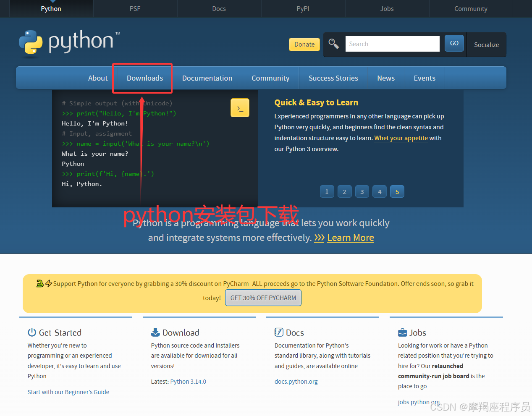This screenshot has width=532, height=416.
Task: Show slide 3 of the carousel
Action: click(x=362, y=192)
